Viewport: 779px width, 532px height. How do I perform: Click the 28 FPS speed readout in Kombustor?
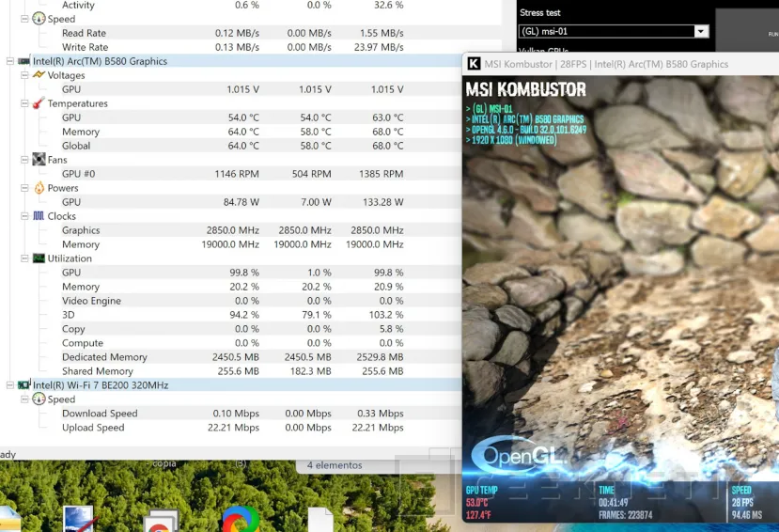point(742,502)
